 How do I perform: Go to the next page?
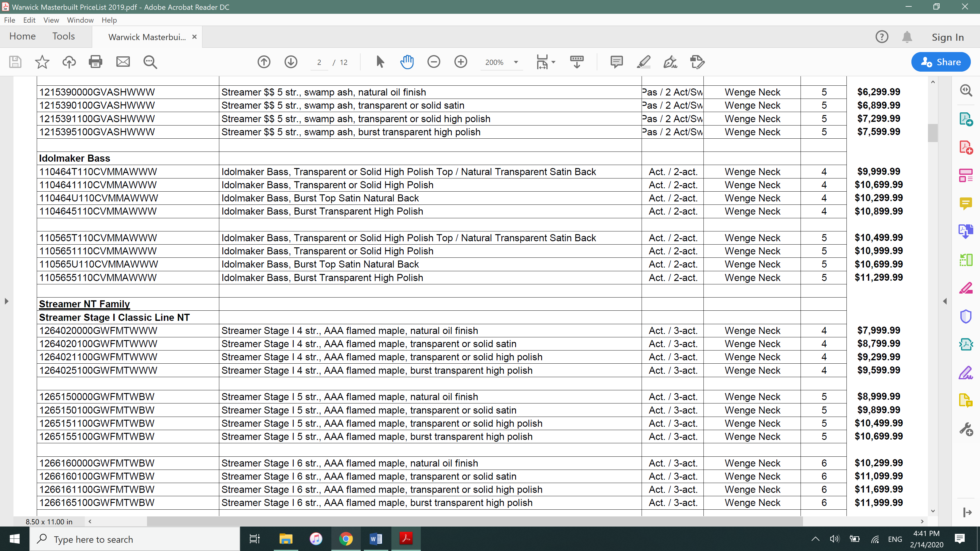pyautogui.click(x=291, y=62)
